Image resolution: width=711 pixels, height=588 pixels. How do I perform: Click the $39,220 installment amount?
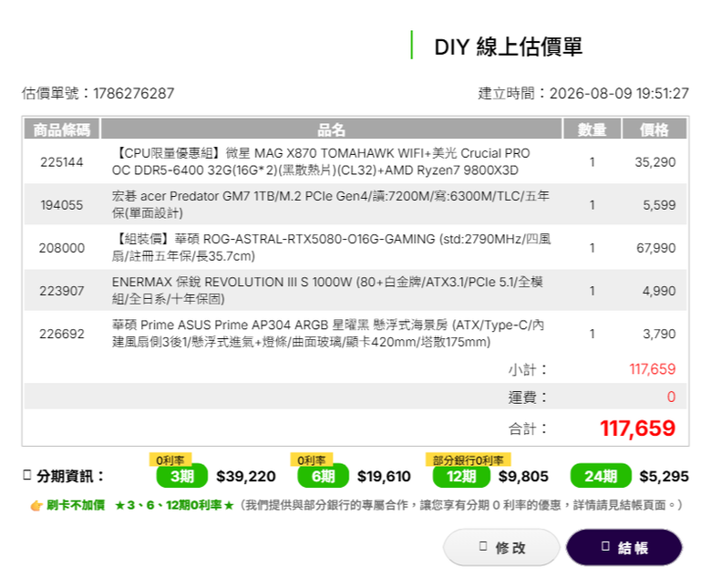tap(246, 476)
